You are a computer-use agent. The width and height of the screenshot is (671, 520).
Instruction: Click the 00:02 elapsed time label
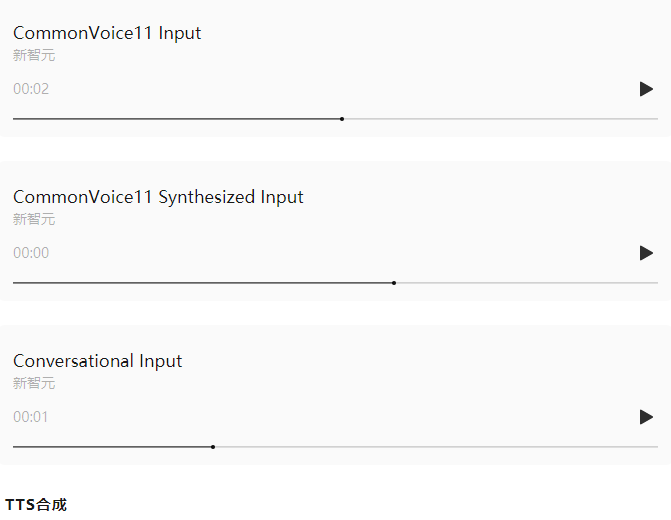pos(31,89)
